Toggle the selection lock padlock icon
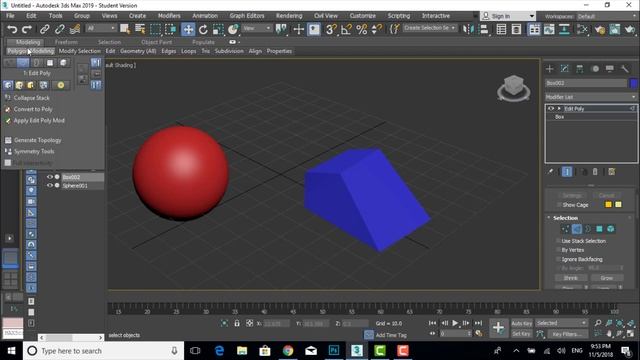 click(x=237, y=323)
